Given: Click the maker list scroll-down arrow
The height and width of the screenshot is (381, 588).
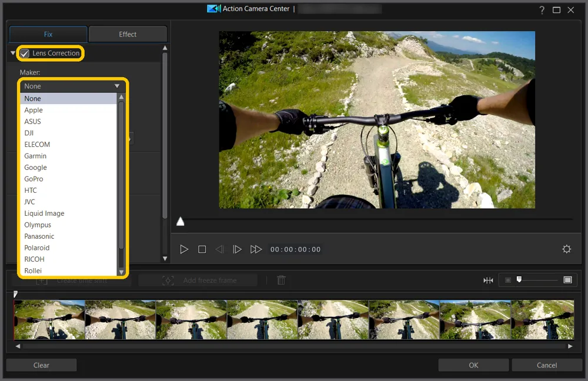Looking at the screenshot, I should [121, 272].
